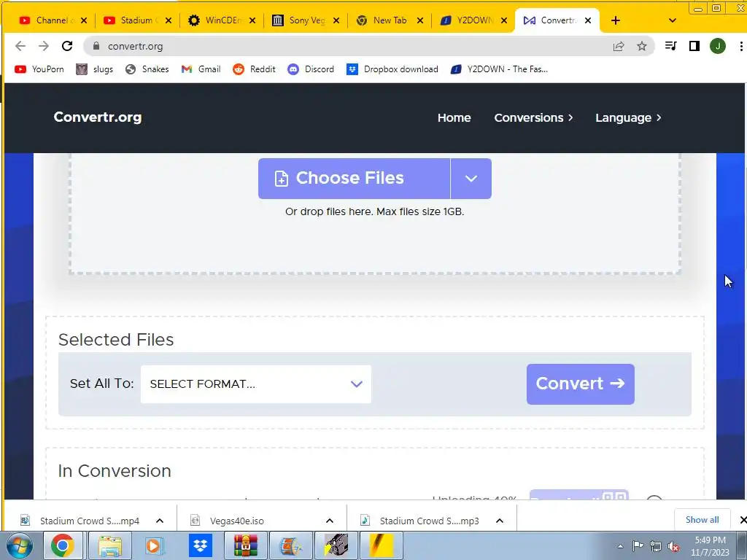The height and width of the screenshot is (560, 747).
Task: Go back with the browser back arrow
Action: 20,46
